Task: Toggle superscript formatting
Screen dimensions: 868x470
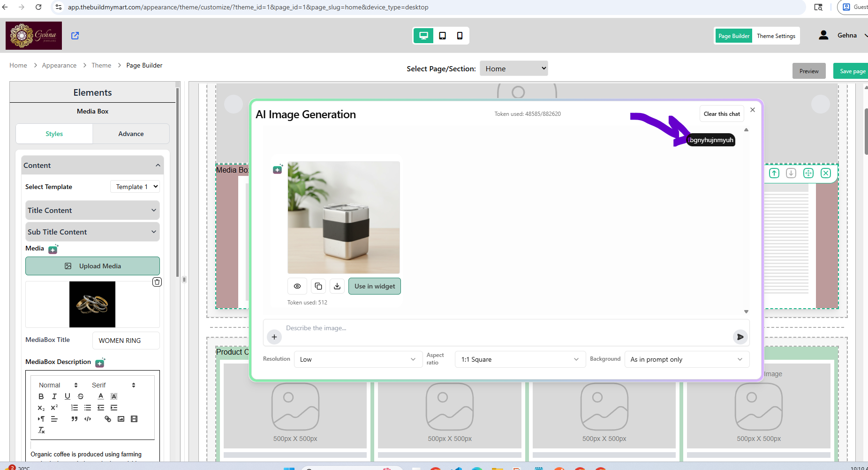Action: tap(54, 408)
